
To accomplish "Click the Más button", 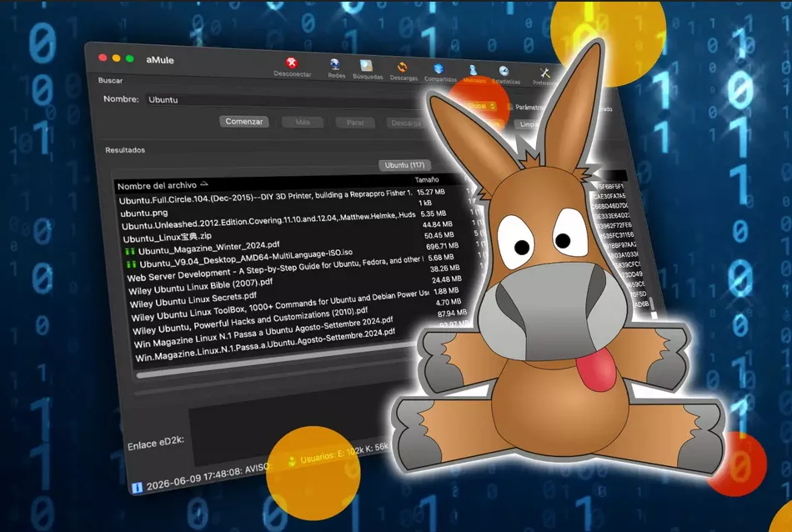I will tap(303, 123).
